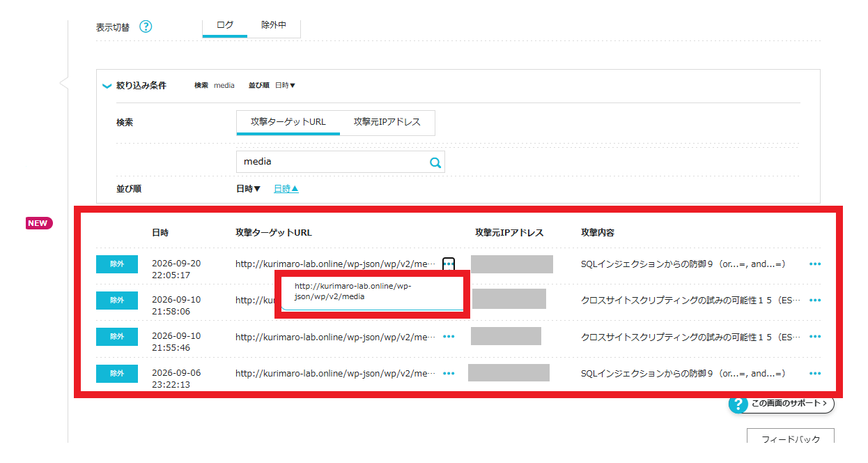Exclude the 2026-09-10 21:55:46 log entry
Viewport: 868px width, 463px height.
pyautogui.click(x=117, y=337)
